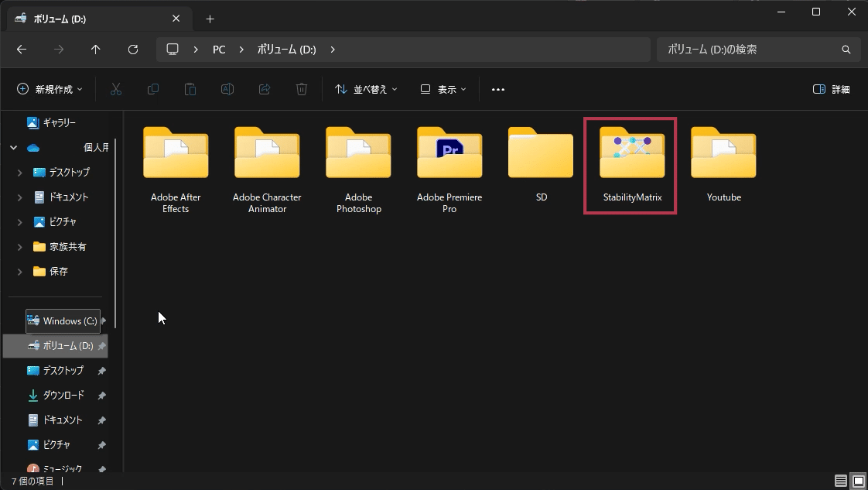
Task: Click the forward navigation arrow
Action: pos(59,50)
